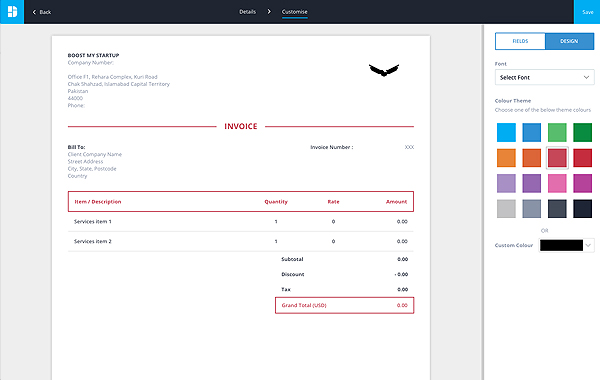Viewport: 600px width, 380px height.
Task: Choose the slate blue-grey theme colour
Action: click(532, 209)
